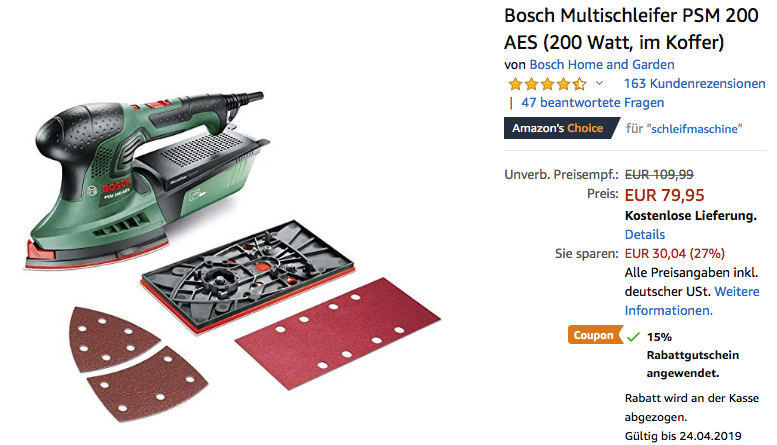Click the star rating icons
Image resolution: width=777 pixels, height=445 pixels.
pos(547,84)
